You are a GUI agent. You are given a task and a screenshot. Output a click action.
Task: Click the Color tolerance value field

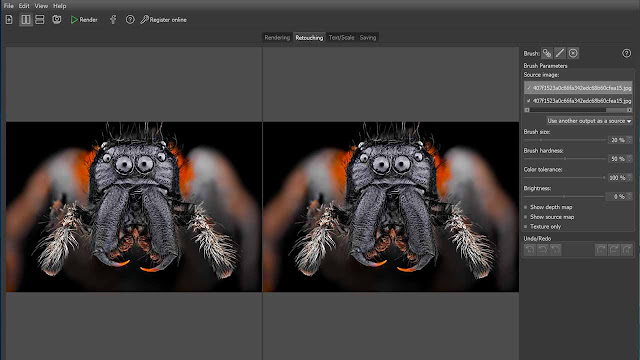tap(617, 178)
